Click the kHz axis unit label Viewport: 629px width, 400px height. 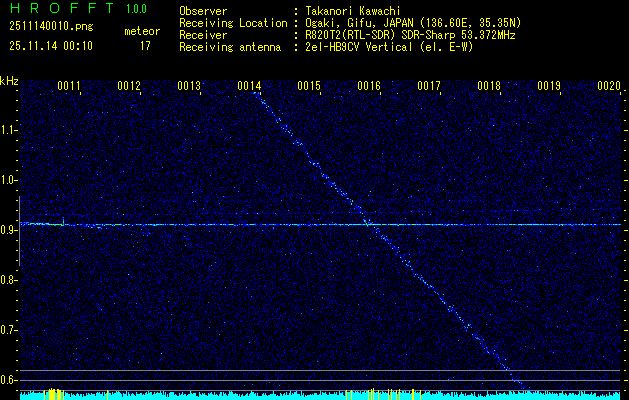coord(9,80)
